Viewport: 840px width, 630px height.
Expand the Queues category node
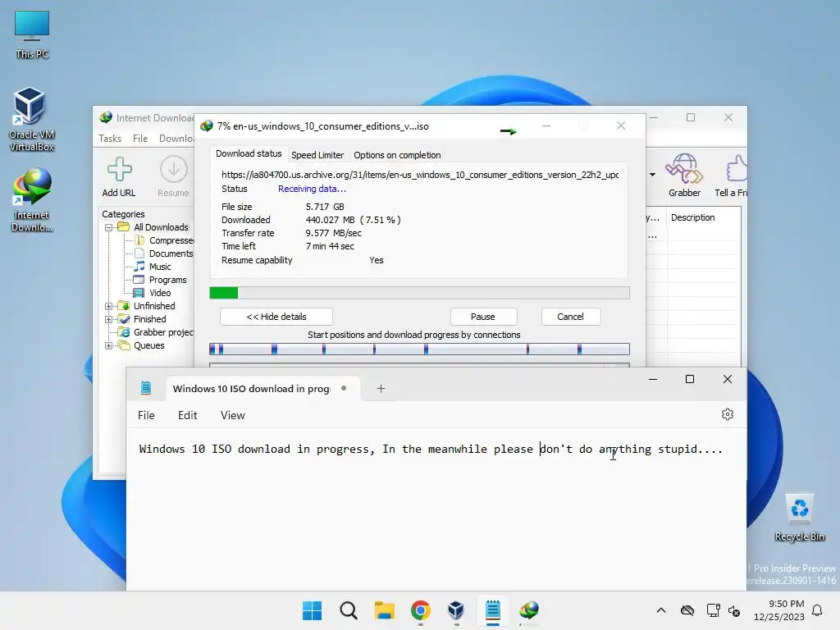[x=109, y=345]
